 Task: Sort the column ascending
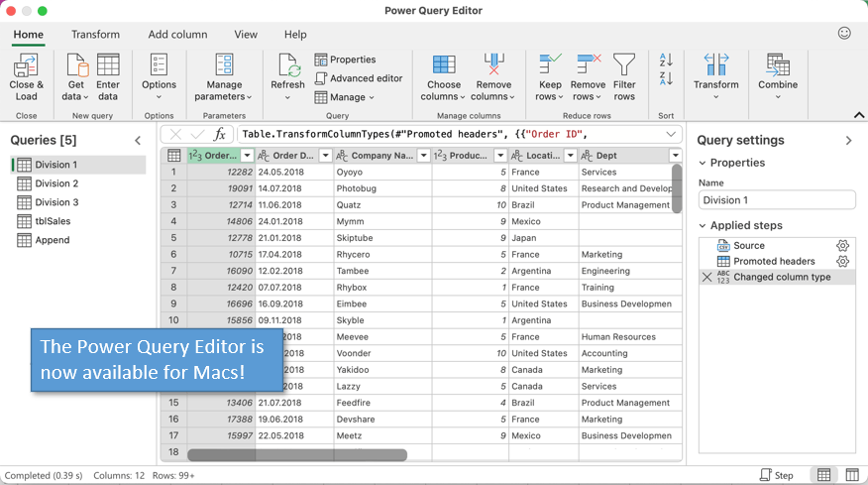tap(666, 61)
